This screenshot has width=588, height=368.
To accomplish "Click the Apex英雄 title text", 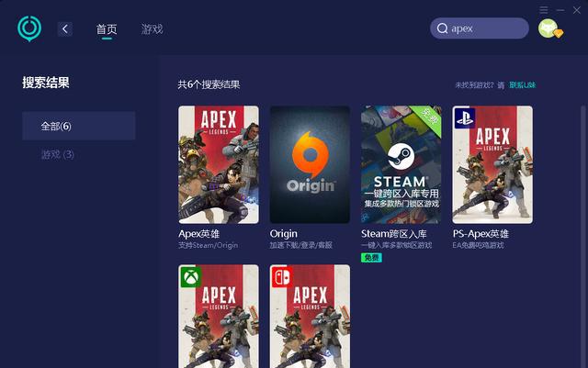I will 199,234.
